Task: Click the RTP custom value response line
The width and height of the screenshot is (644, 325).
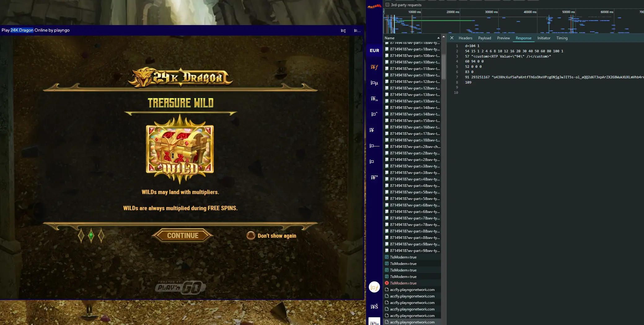Action: point(508,56)
